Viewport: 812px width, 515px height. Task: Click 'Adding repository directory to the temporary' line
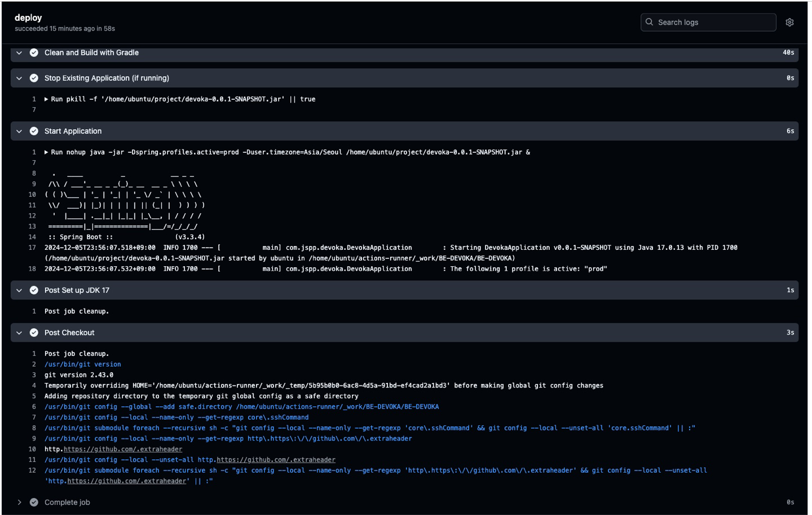click(x=201, y=396)
